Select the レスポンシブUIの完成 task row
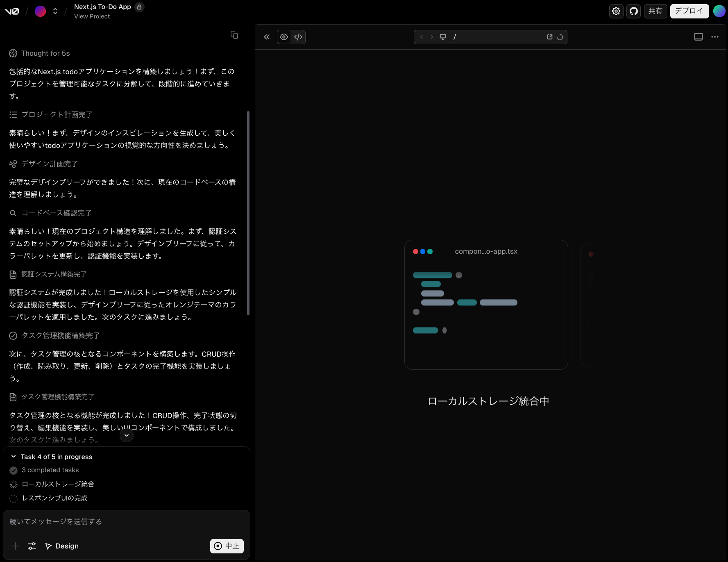This screenshot has width=728, height=562. click(x=49, y=498)
